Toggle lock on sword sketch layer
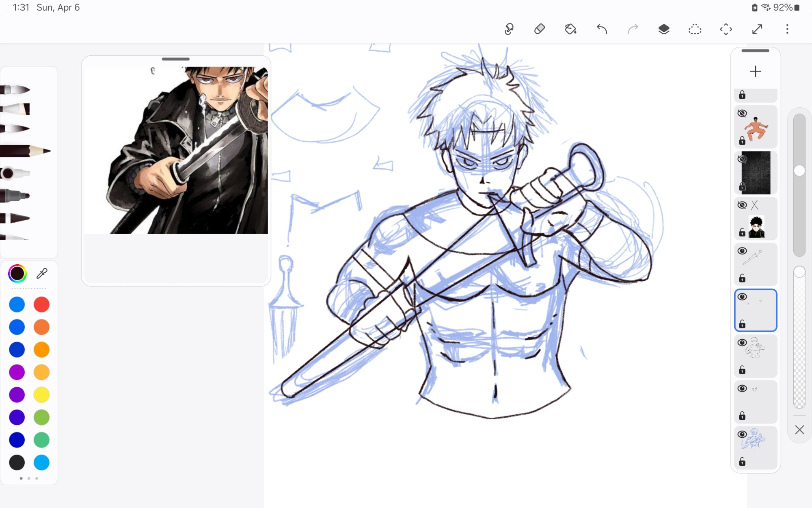Viewport: 812px width, 508px height. coord(742,278)
